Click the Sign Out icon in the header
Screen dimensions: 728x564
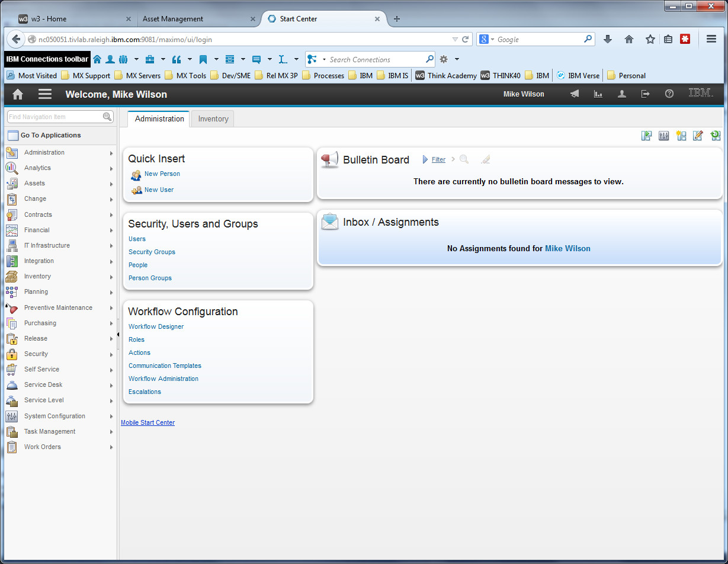click(x=646, y=94)
